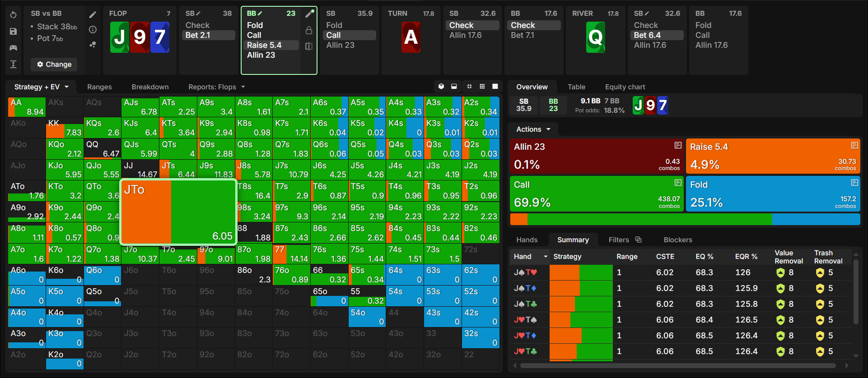Switch to the Ranges tab
The image size is (868, 378).
[x=99, y=87]
